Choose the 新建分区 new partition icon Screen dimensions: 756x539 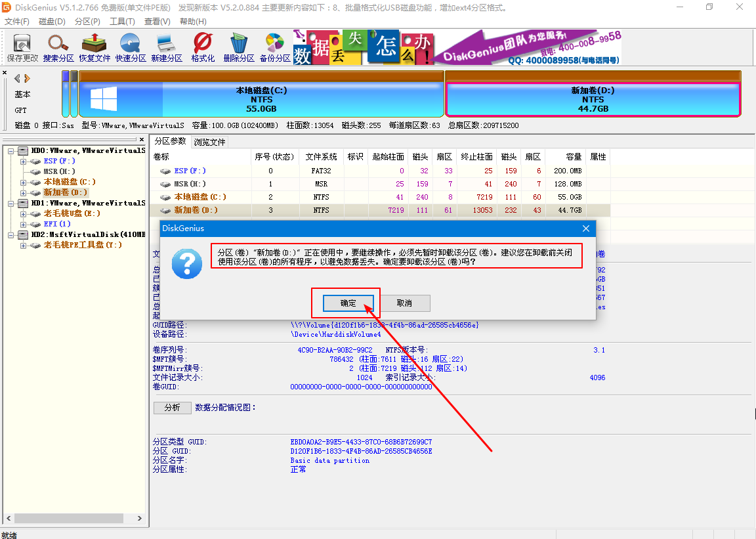[x=166, y=49]
